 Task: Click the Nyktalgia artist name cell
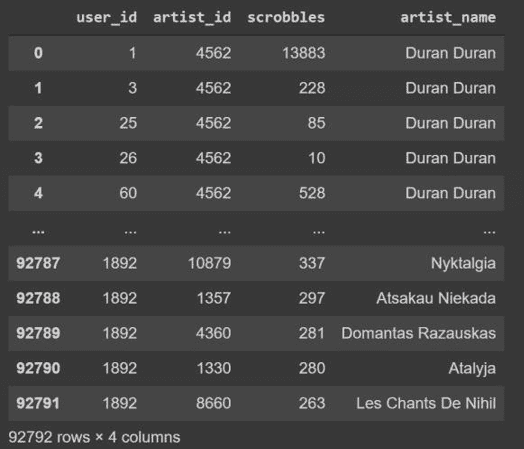pyautogui.click(x=463, y=263)
